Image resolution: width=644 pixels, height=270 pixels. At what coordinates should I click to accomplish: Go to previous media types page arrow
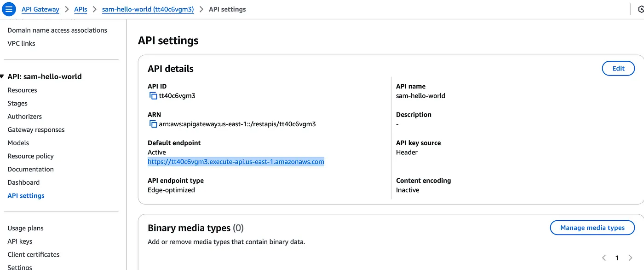coord(604,258)
